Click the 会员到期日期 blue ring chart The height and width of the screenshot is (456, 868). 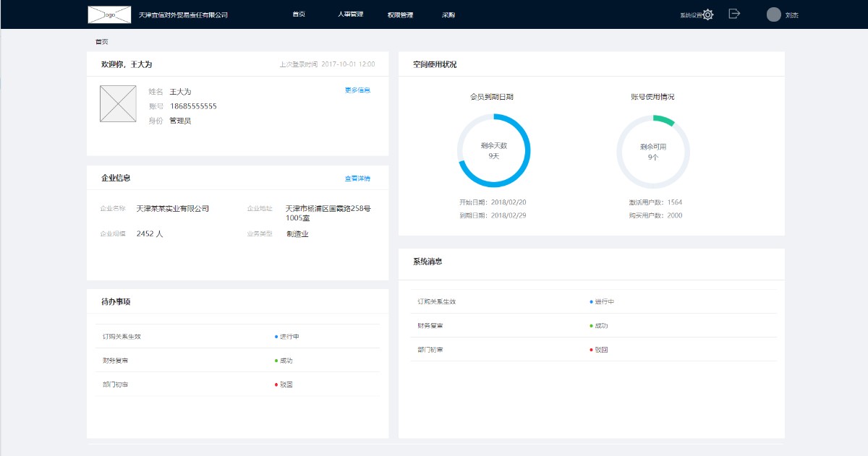(x=494, y=150)
